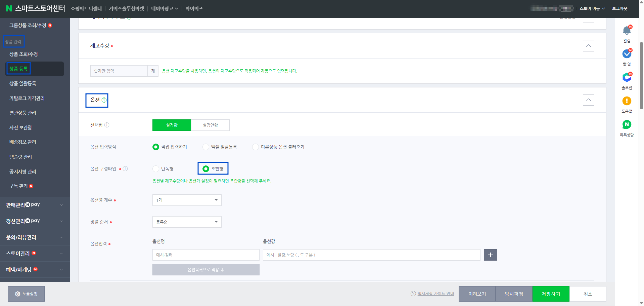Screen dimensions: 644x306
Task: Open 스토어 이동 dropdown
Action: [592, 8]
